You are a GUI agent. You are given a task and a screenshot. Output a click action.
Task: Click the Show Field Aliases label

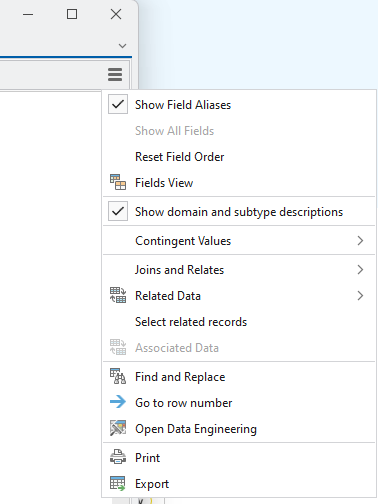coord(183,105)
